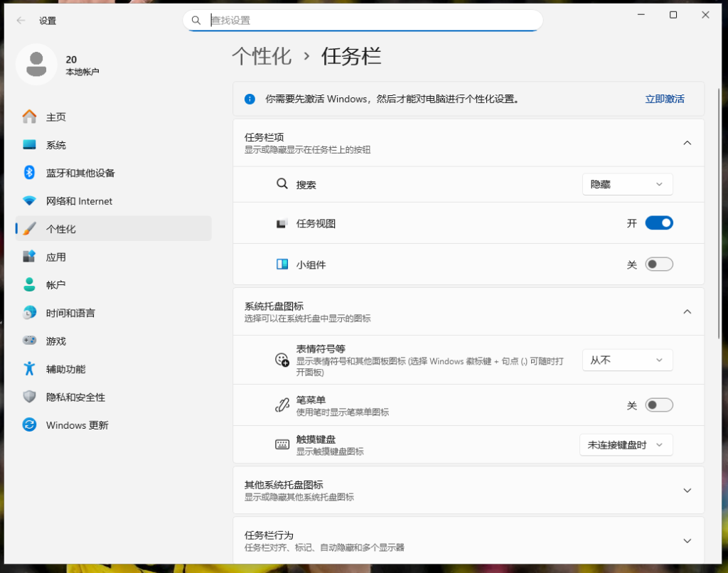Click the 查找设置 search field
Screen dimensions: 728x573
pos(363,21)
